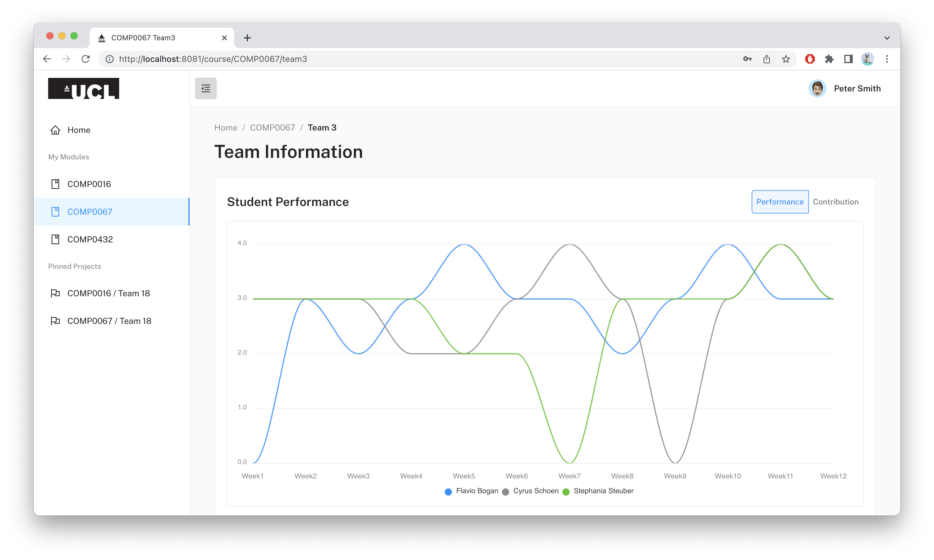This screenshot has width=934, height=560.
Task: Expand the tab search chevron dropdown
Action: tap(887, 38)
